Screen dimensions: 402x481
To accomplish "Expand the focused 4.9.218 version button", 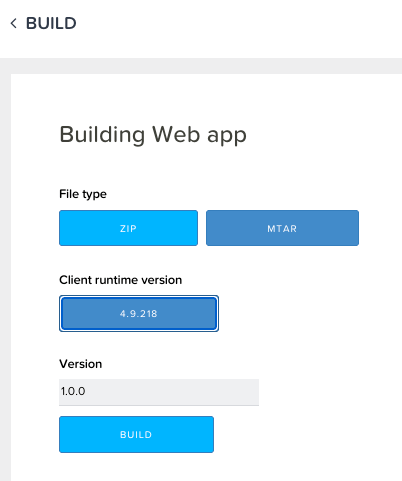I will 139,313.
